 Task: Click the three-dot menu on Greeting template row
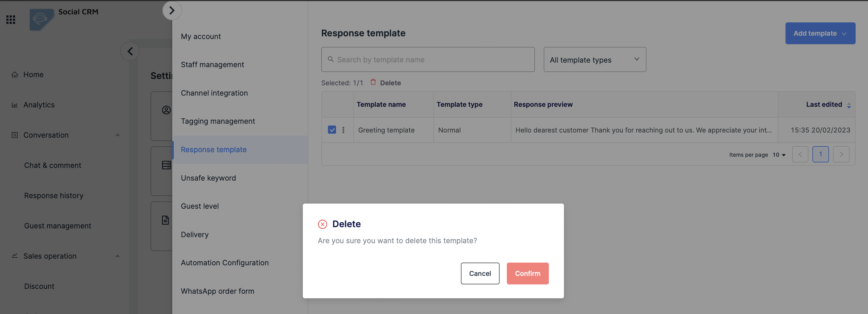[343, 130]
